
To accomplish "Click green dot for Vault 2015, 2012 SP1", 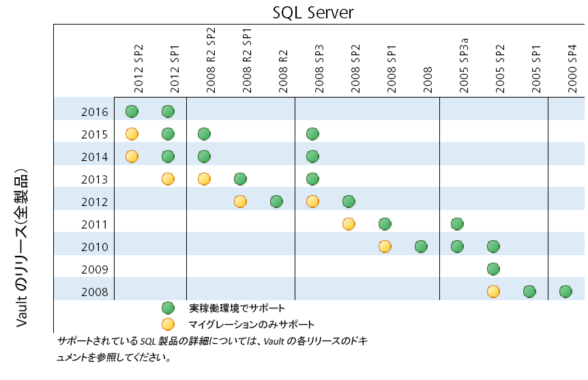I will (x=168, y=134).
